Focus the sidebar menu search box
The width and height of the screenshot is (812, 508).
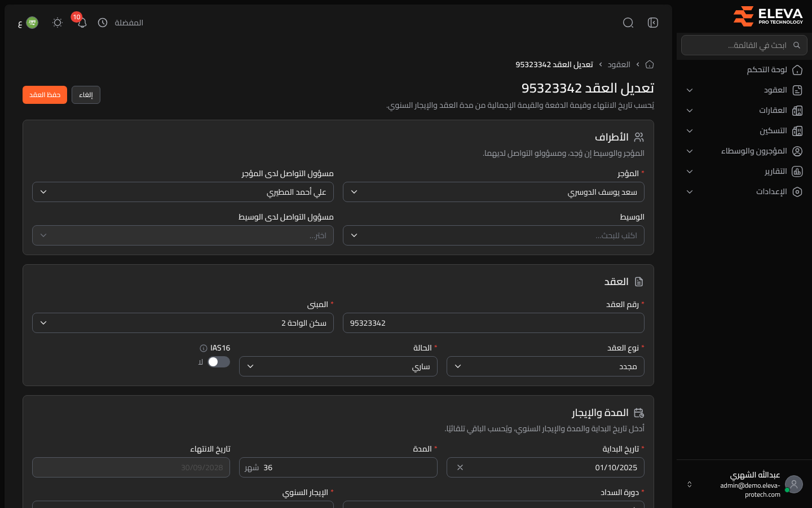(744, 45)
